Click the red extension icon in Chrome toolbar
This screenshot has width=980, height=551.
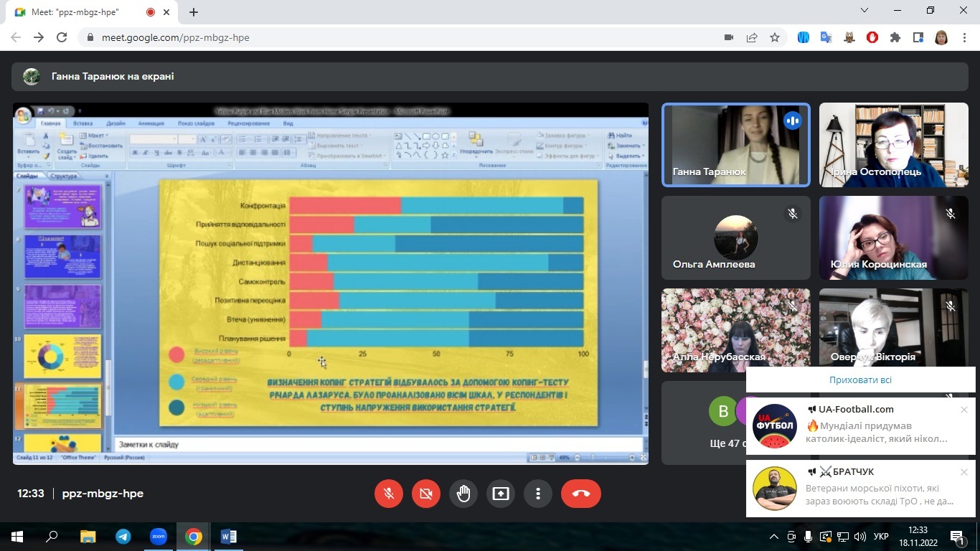tap(872, 37)
